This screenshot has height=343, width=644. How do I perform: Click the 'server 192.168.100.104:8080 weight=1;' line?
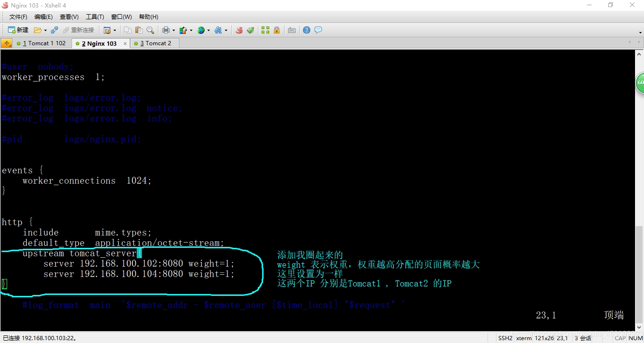139,274
